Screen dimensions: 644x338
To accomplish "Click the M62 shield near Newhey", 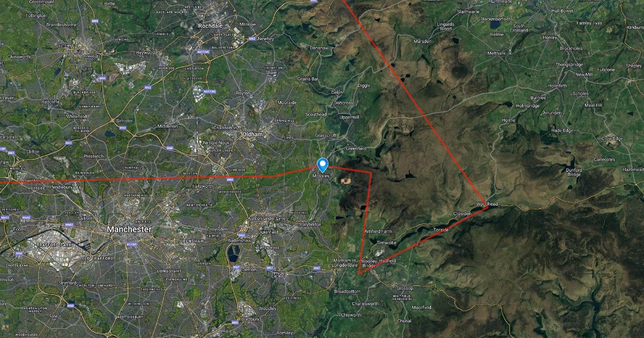I will [x=252, y=39].
